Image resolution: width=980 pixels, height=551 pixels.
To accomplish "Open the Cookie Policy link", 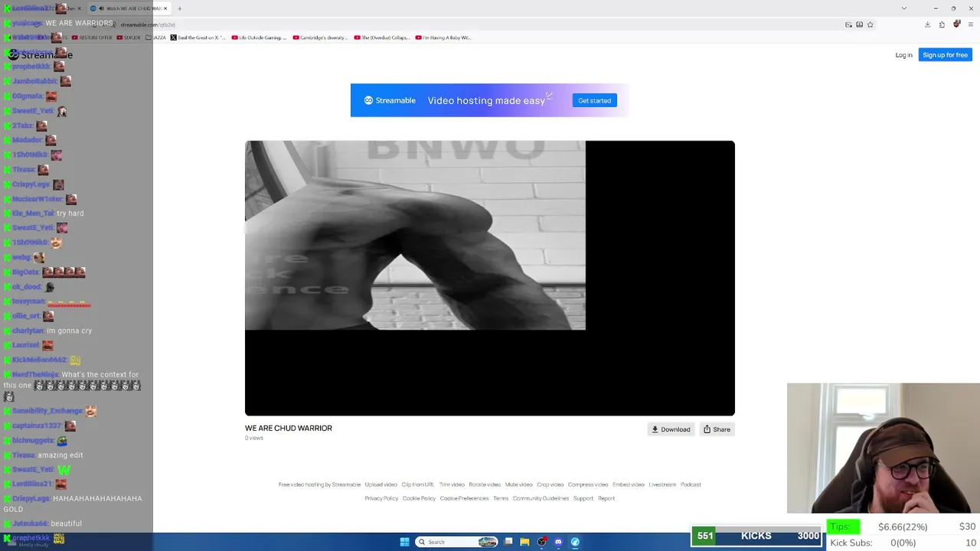I will (x=419, y=498).
